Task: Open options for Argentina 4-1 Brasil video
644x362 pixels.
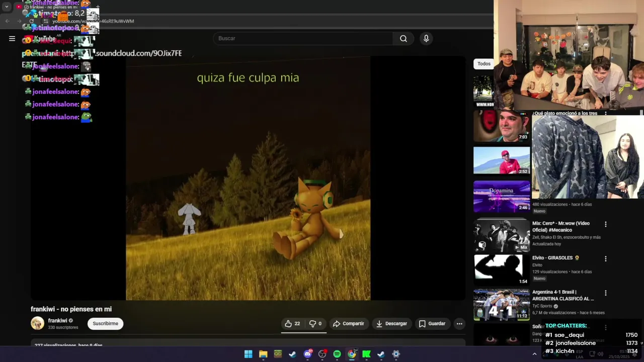Action: [x=605, y=293]
